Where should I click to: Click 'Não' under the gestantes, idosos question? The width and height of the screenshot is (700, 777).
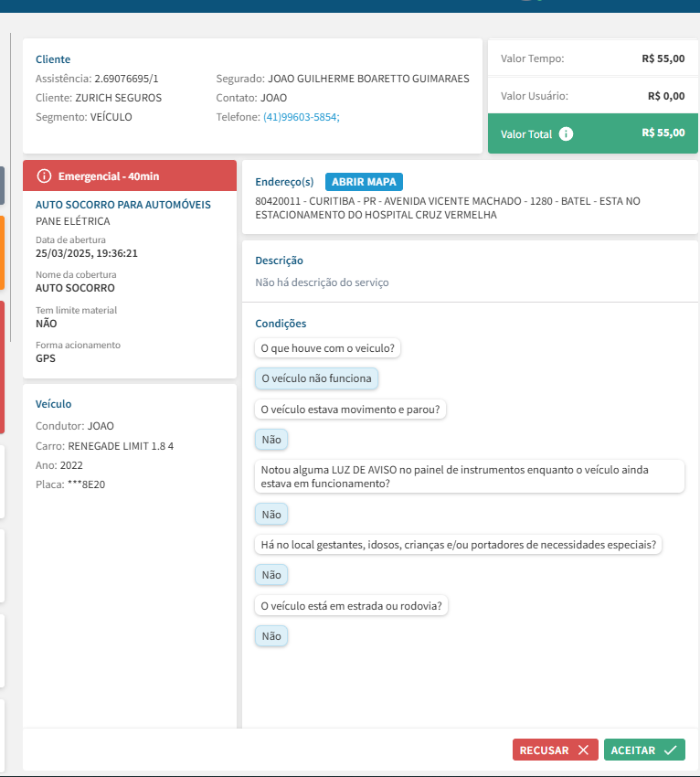click(271, 575)
